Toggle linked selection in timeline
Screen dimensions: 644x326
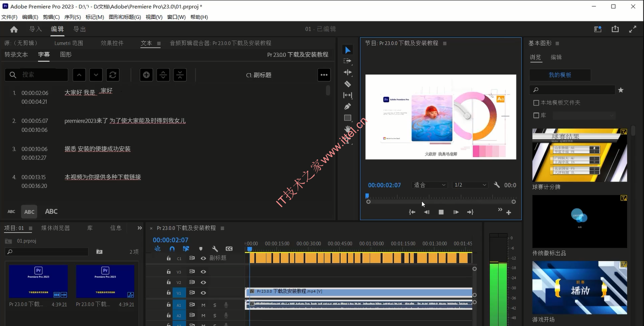[186, 249]
